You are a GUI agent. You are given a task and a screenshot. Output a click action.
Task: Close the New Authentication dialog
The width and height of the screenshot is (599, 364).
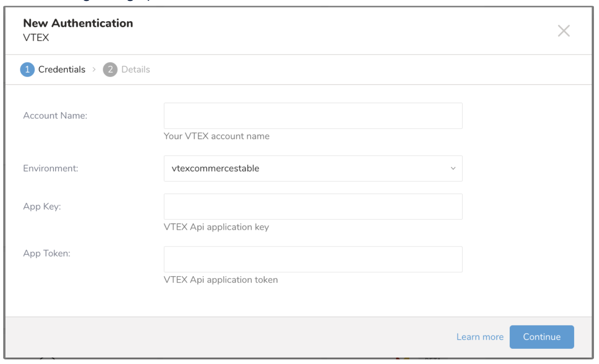click(x=564, y=31)
